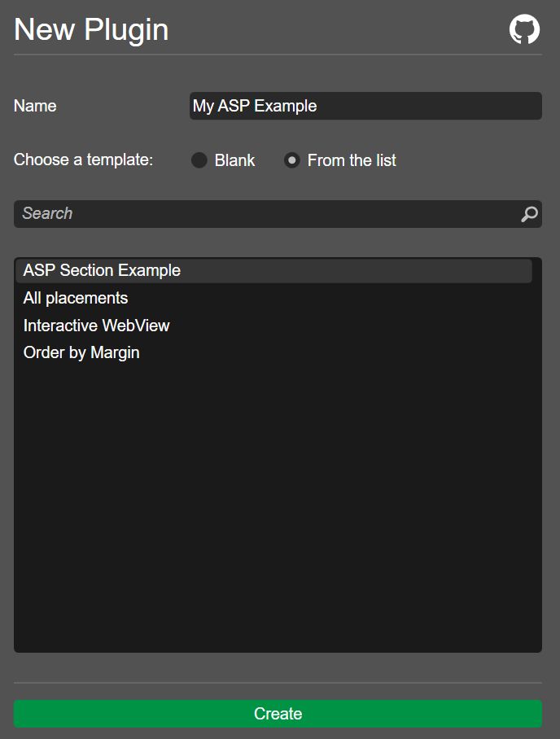Click empty space in the template list
The image size is (560, 739).
click(x=278, y=509)
